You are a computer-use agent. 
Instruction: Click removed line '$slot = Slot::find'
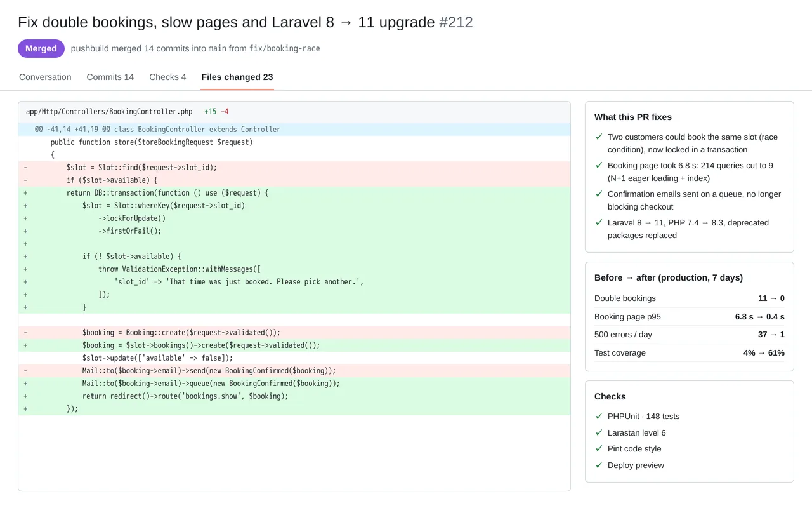pos(294,168)
